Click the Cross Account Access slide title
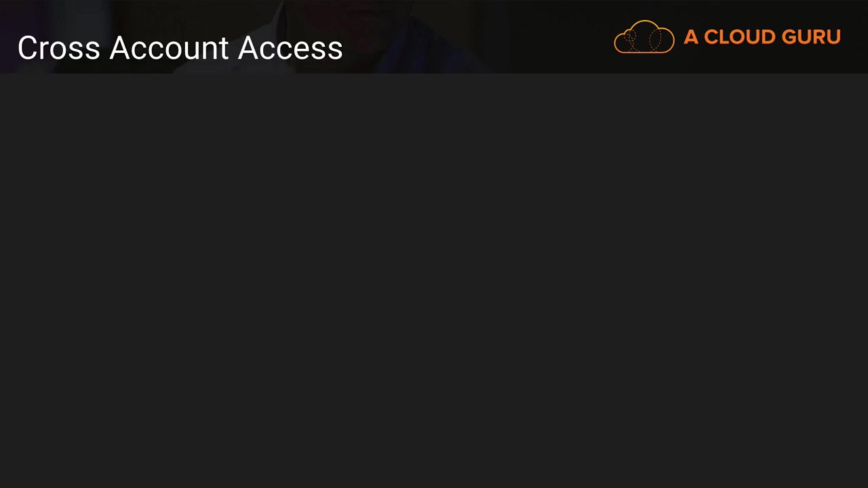Screen dimensions: 868x488 point(180,48)
